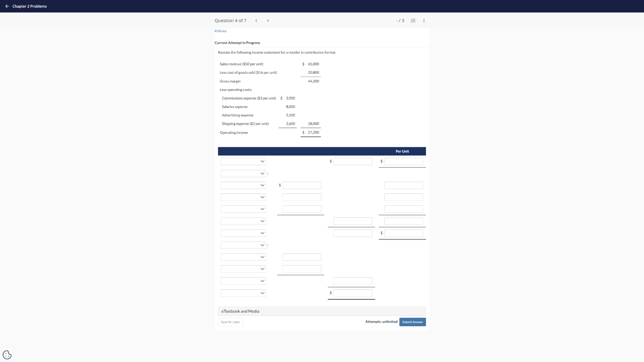Open the eleventh row dropdown
The height and width of the screenshot is (362, 644).
pos(244,281)
